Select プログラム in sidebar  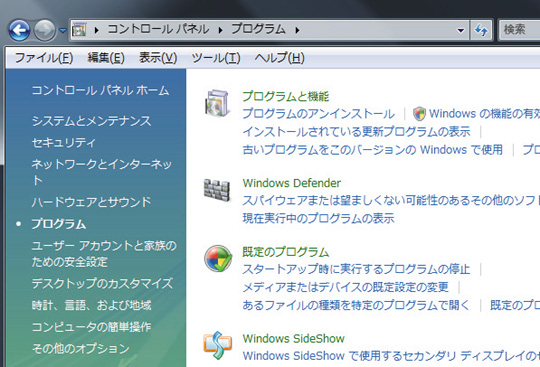pos(59,224)
